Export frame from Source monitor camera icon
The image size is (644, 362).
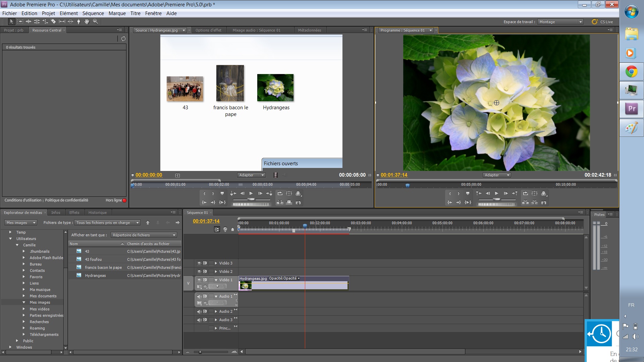(x=298, y=202)
